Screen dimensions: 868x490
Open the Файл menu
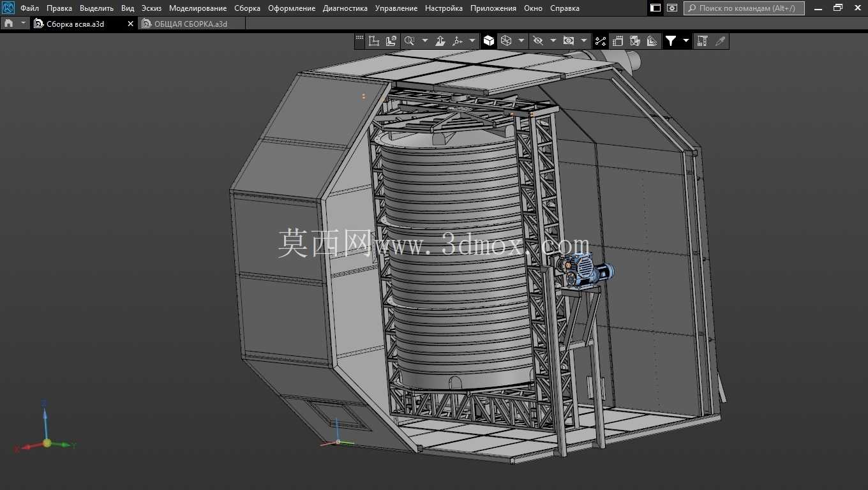pyautogui.click(x=29, y=8)
